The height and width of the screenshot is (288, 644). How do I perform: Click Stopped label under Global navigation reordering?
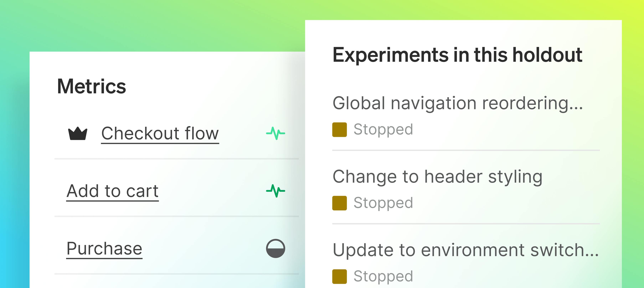[x=383, y=129]
